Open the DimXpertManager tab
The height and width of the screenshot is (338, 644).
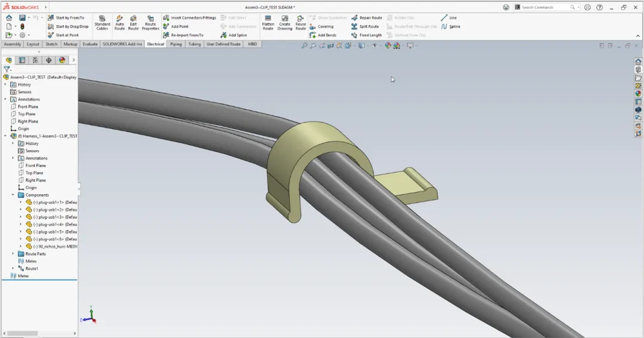(48, 60)
